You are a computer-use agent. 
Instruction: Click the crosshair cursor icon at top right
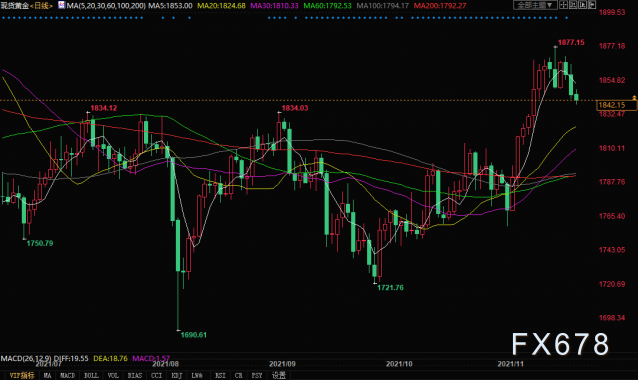coord(563,5)
